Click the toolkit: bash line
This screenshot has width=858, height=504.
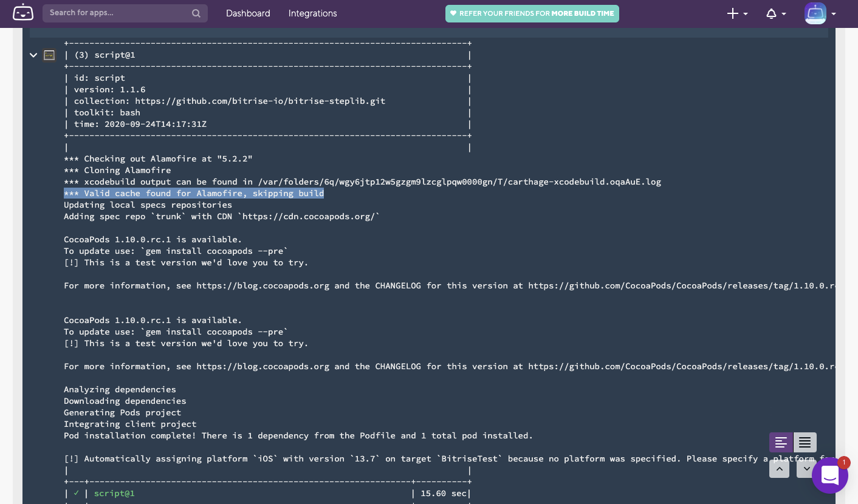(x=107, y=113)
